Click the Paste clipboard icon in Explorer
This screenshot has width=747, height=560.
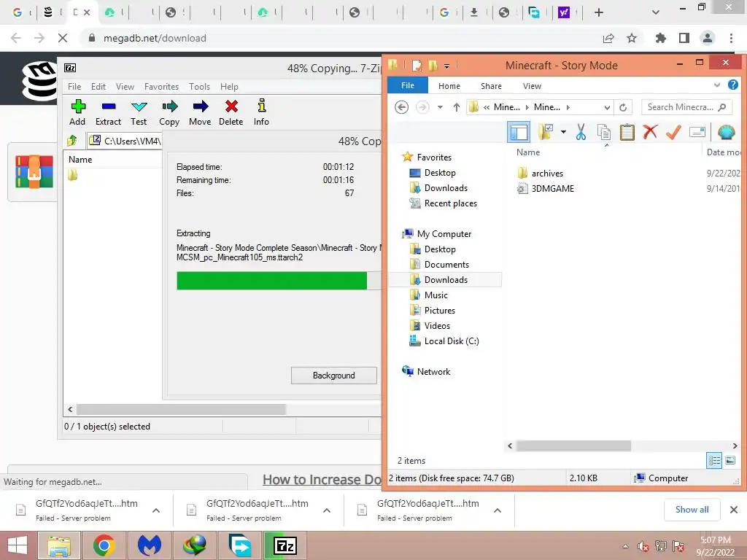click(627, 132)
